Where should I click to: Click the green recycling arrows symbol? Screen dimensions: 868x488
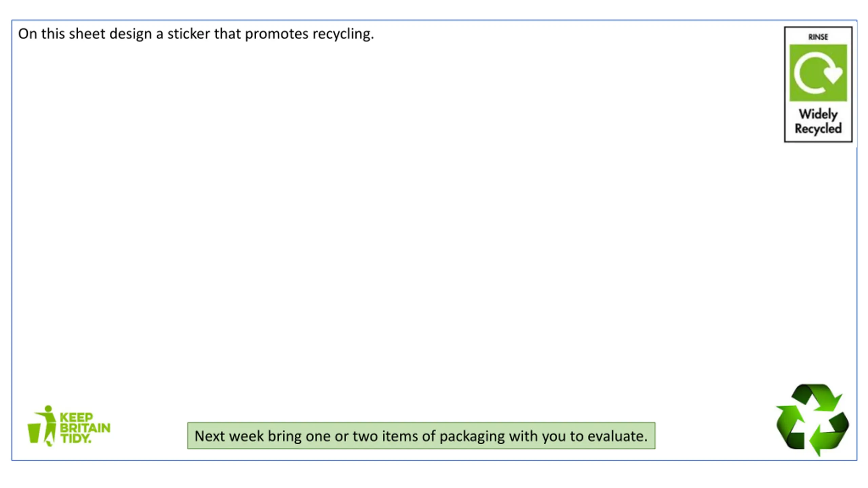point(812,420)
